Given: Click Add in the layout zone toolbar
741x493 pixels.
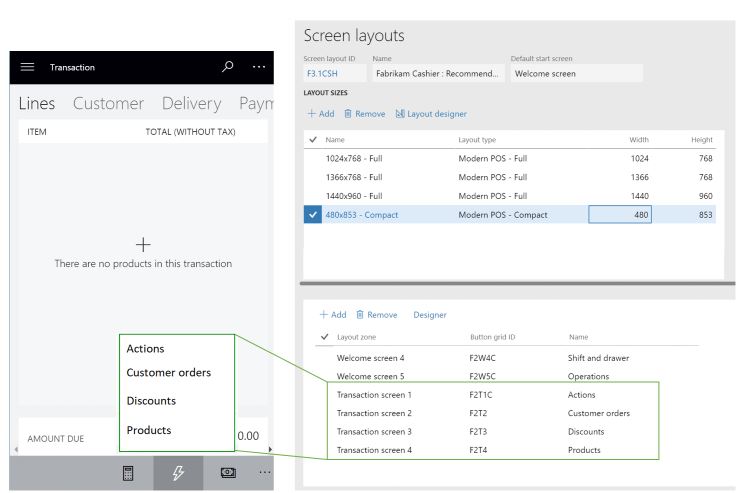Looking at the screenshot, I should coord(333,314).
